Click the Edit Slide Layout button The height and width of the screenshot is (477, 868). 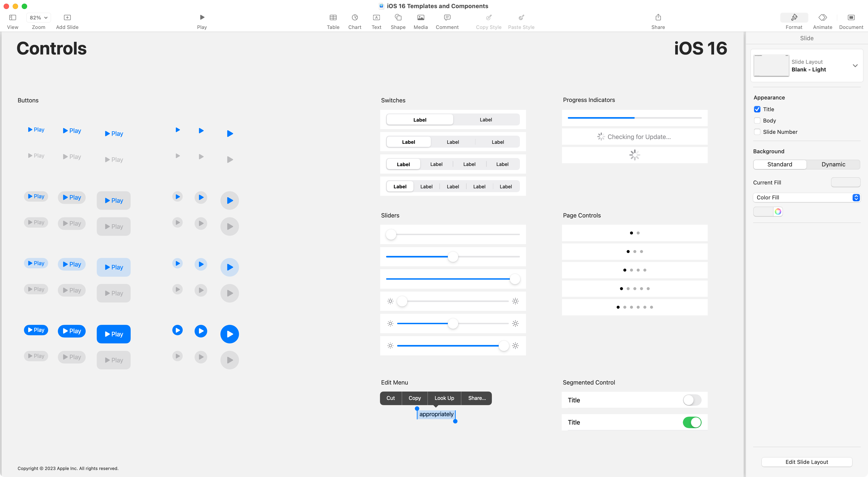pyautogui.click(x=806, y=462)
